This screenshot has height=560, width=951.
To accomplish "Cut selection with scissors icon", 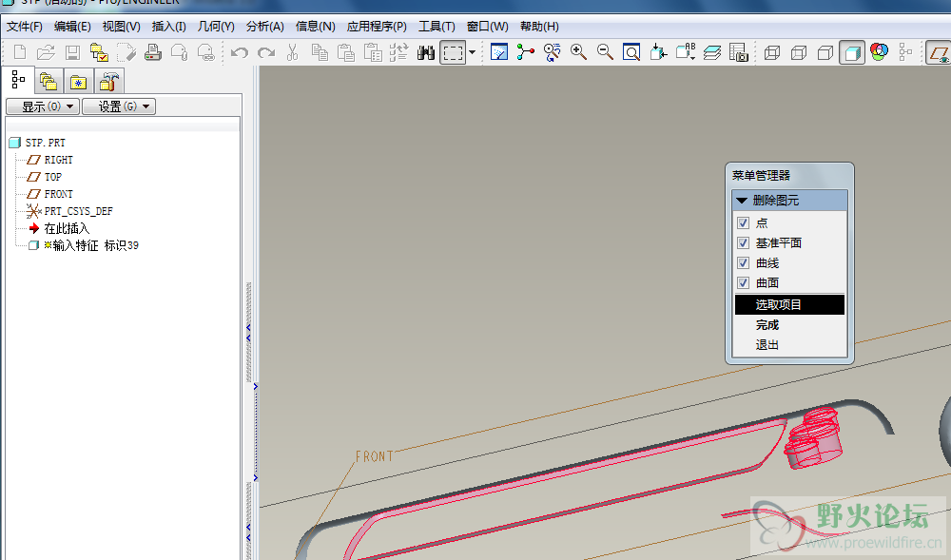I will tap(292, 52).
